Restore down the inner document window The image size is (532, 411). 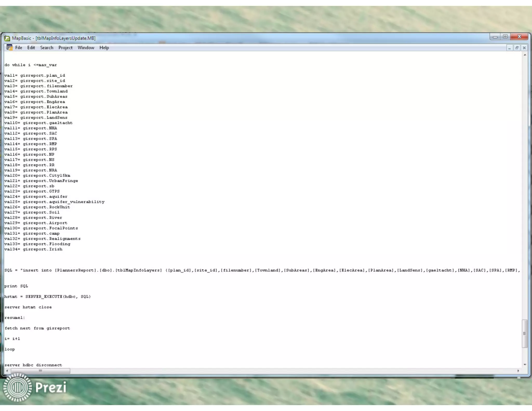point(517,48)
